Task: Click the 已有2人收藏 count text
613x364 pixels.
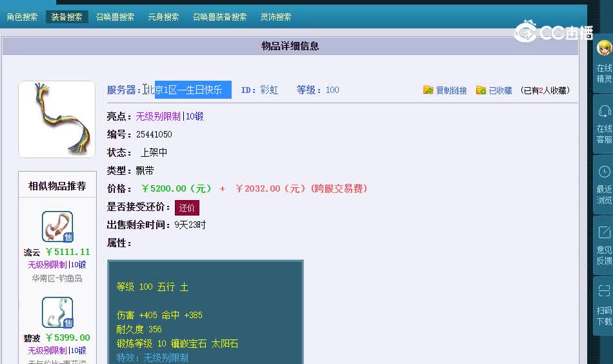Action: click(545, 90)
